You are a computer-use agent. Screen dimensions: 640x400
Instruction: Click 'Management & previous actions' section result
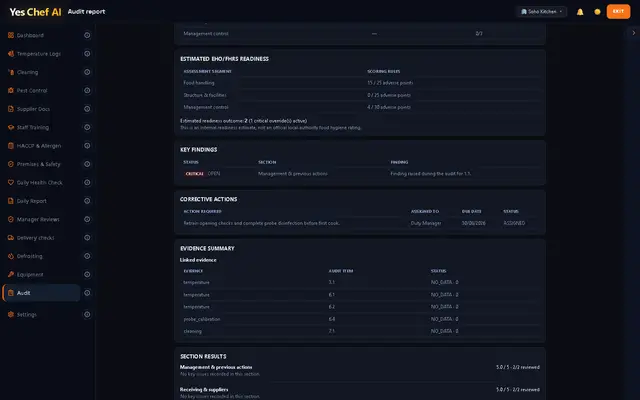[x=216, y=367]
